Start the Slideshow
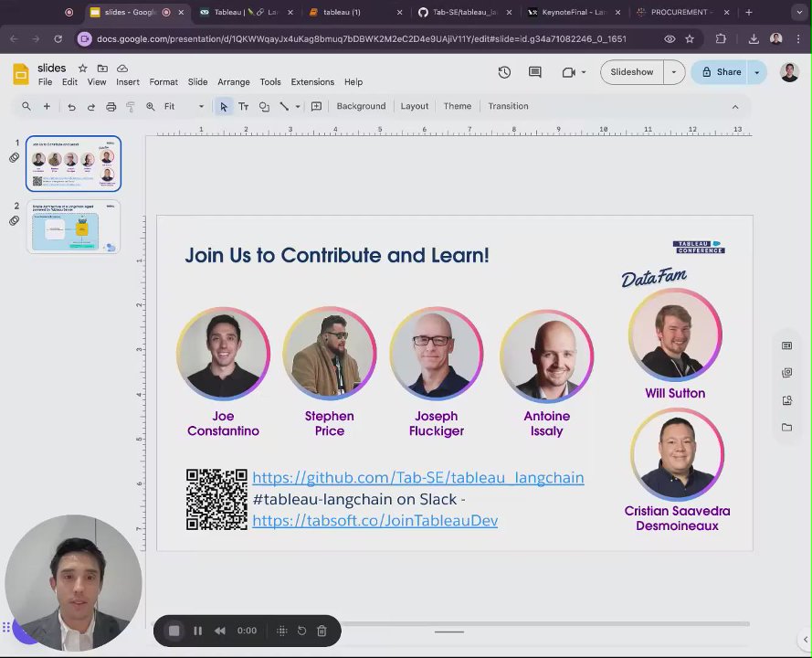This screenshot has height=658, width=812. coord(632,72)
